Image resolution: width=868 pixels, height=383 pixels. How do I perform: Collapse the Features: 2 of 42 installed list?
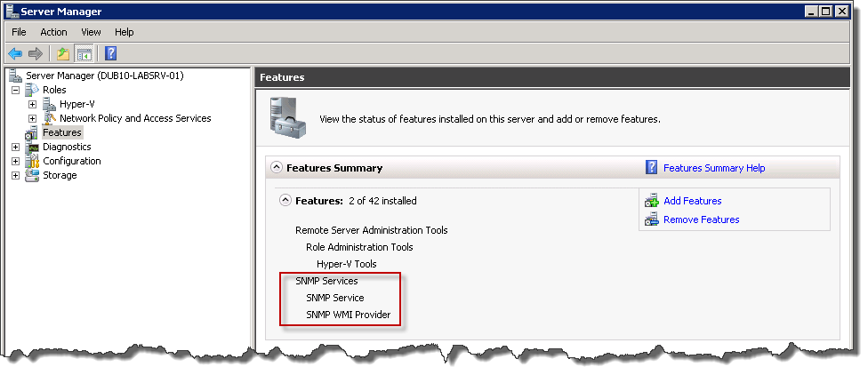pyautogui.click(x=285, y=200)
